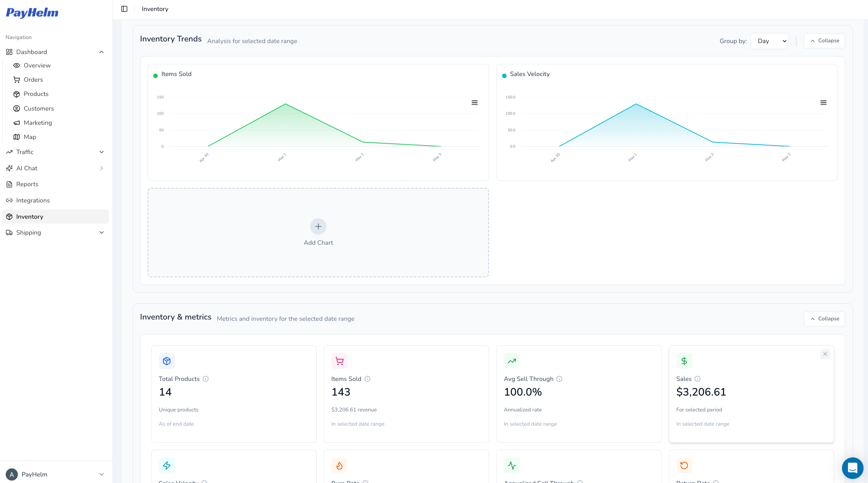Screen dimensions: 868x483
Task: Click the info icon next to Sales
Action: [x=698, y=379]
